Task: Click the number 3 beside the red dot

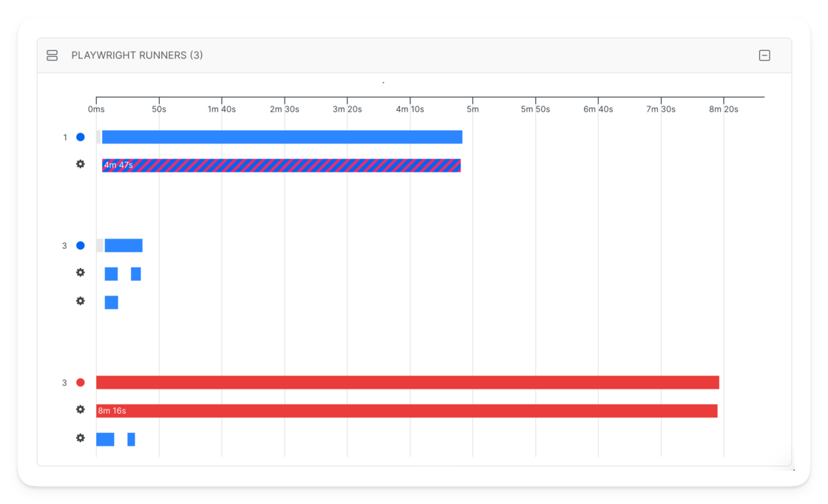Action: [64, 383]
